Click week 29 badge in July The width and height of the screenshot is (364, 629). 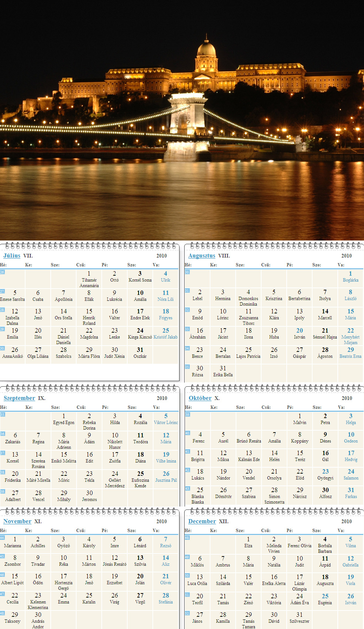point(2,329)
